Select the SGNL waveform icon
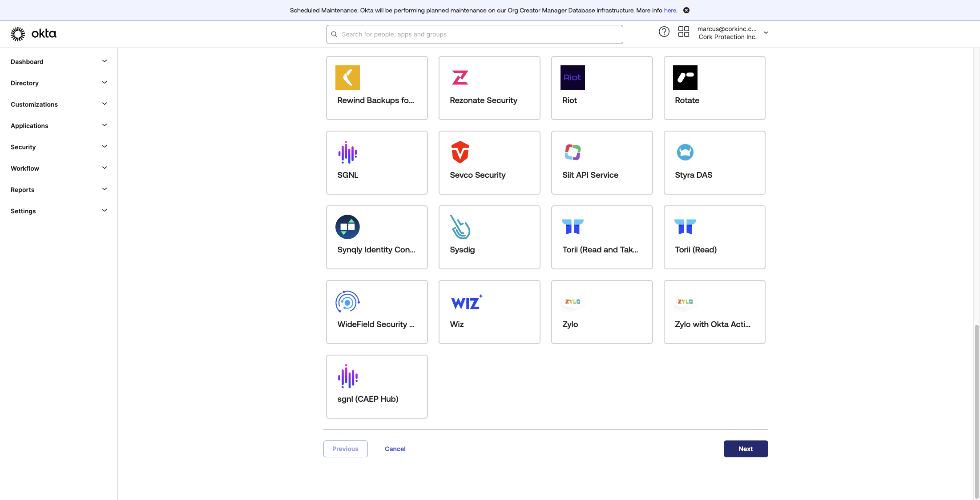 click(x=347, y=152)
